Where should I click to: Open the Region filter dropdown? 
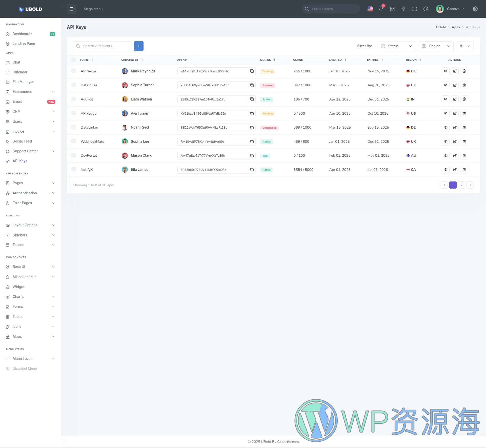point(436,46)
